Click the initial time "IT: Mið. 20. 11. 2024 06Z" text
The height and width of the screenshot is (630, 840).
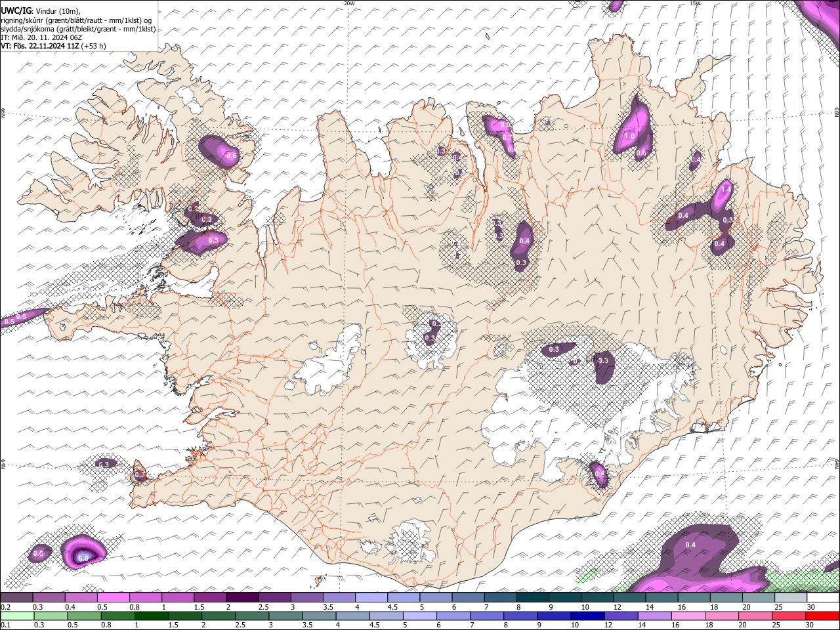tap(41, 37)
